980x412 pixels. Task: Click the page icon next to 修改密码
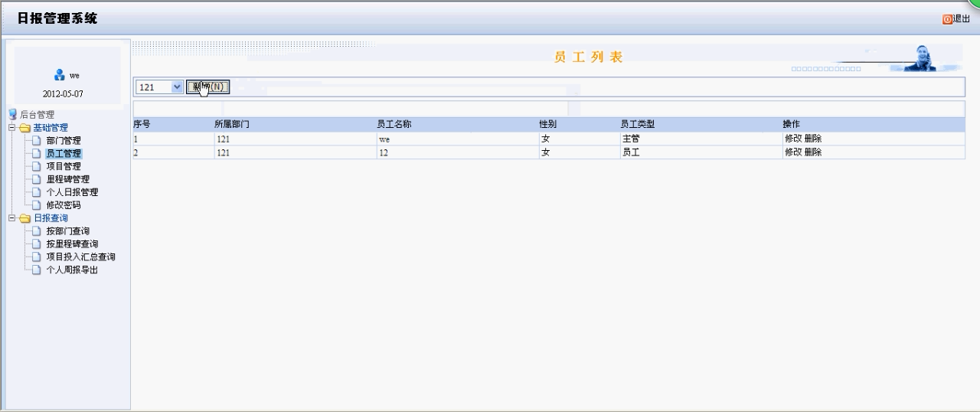(36, 205)
